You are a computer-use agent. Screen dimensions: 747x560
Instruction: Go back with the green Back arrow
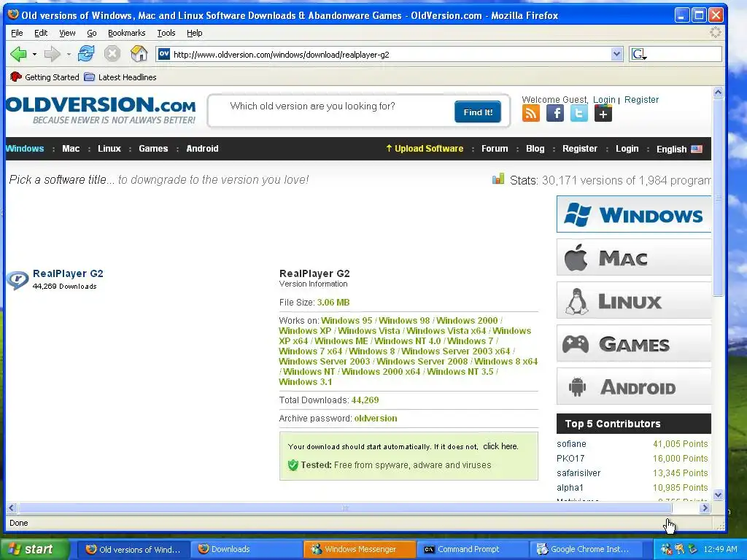click(18, 54)
